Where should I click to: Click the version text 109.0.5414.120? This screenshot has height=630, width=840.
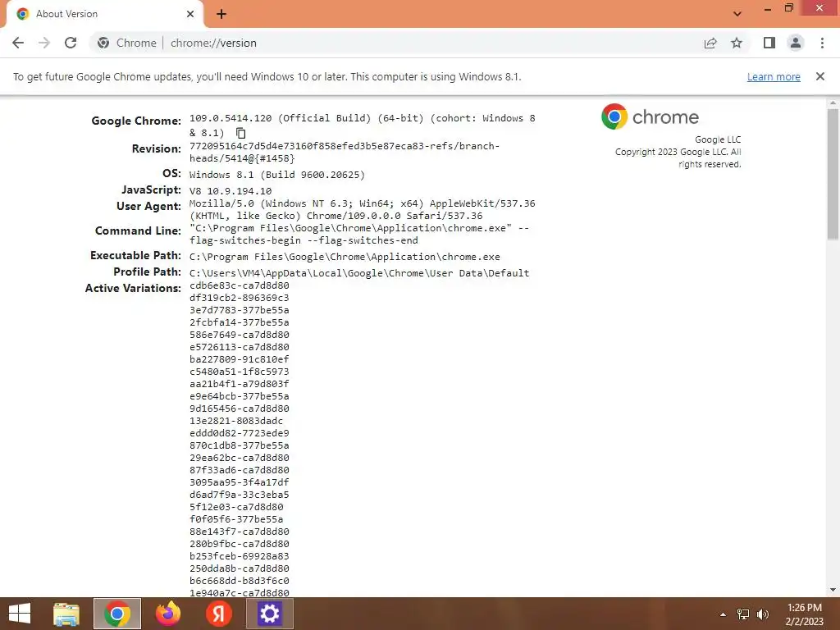point(231,118)
